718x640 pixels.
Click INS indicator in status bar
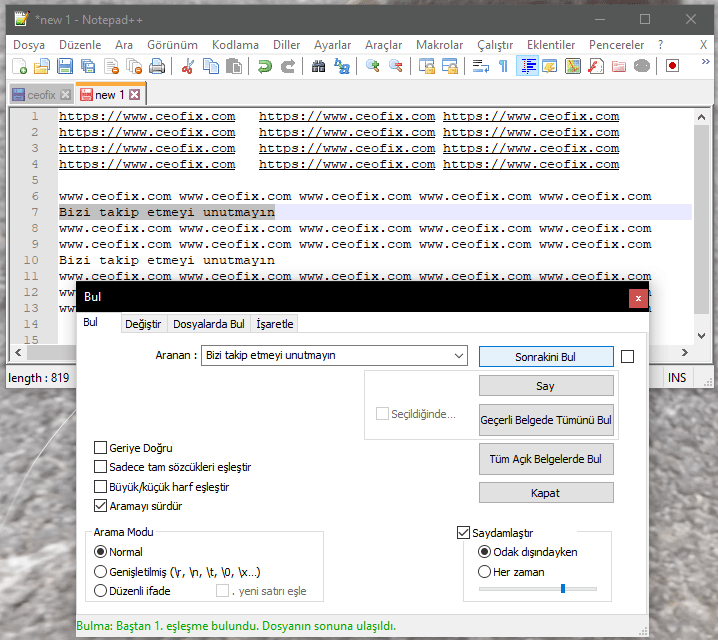point(677,378)
